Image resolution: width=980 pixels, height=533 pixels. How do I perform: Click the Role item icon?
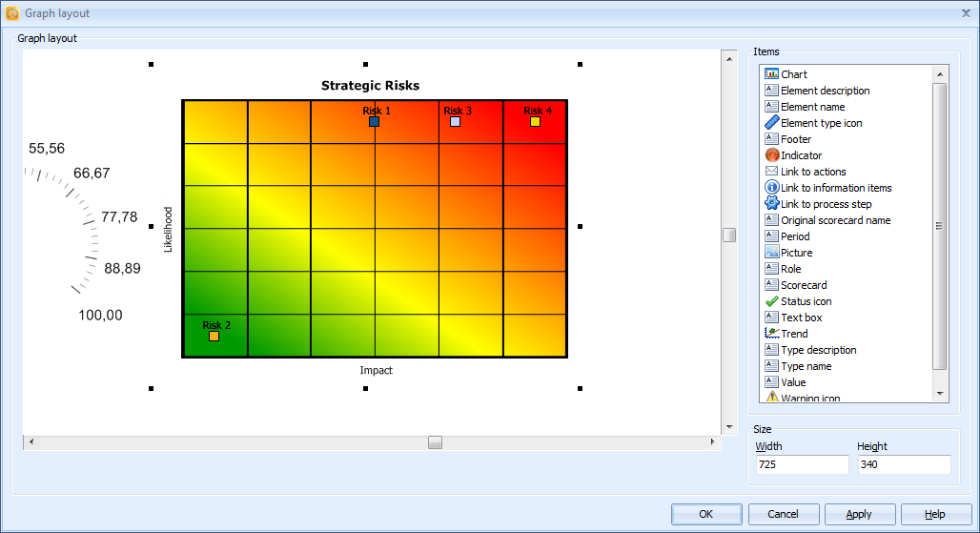(x=772, y=269)
